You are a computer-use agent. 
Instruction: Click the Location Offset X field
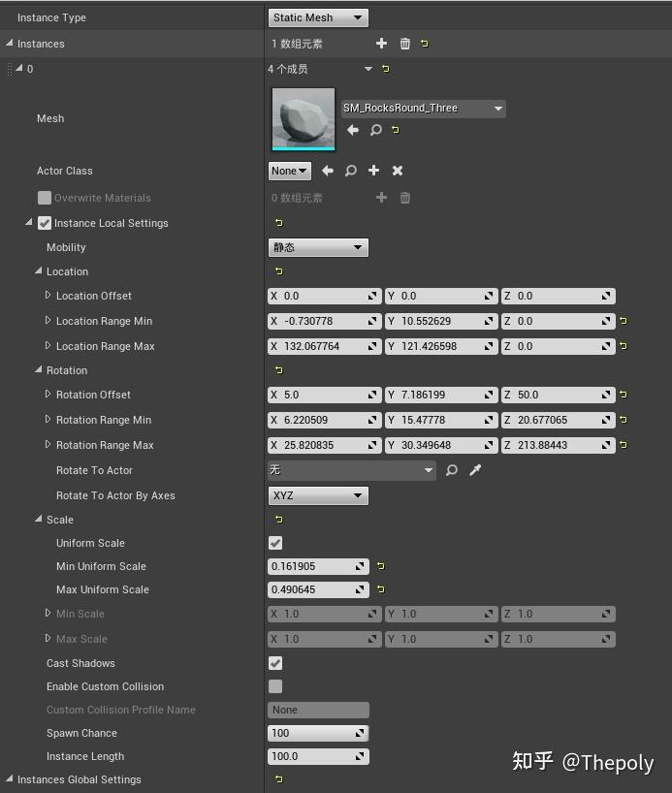[x=324, y=296]
